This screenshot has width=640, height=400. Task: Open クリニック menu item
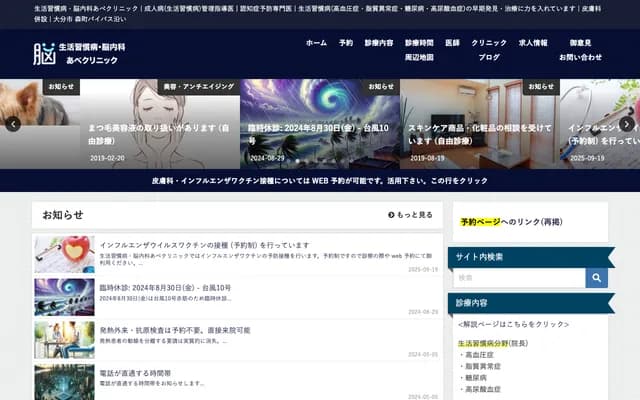[489, 43]
